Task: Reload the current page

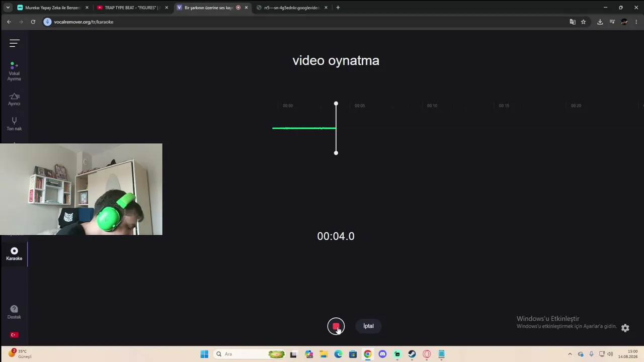Action: [33, 22]
